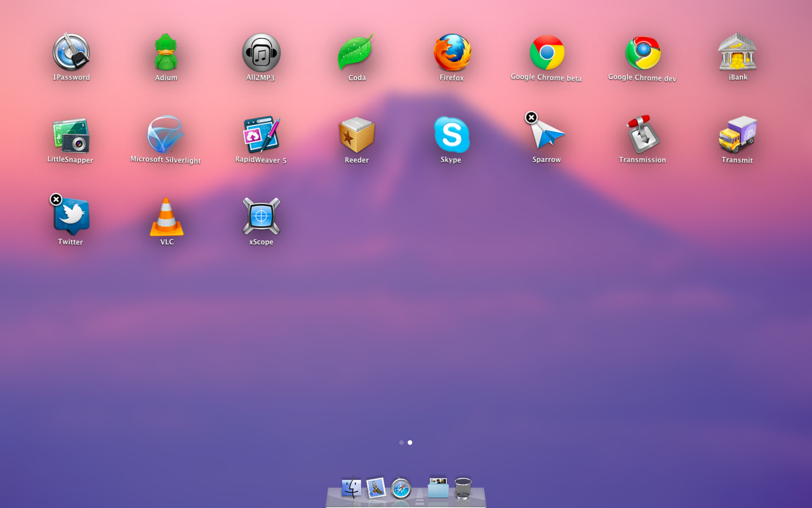
Task: Delete Twitter using its X badge
Action: point(56,199)
